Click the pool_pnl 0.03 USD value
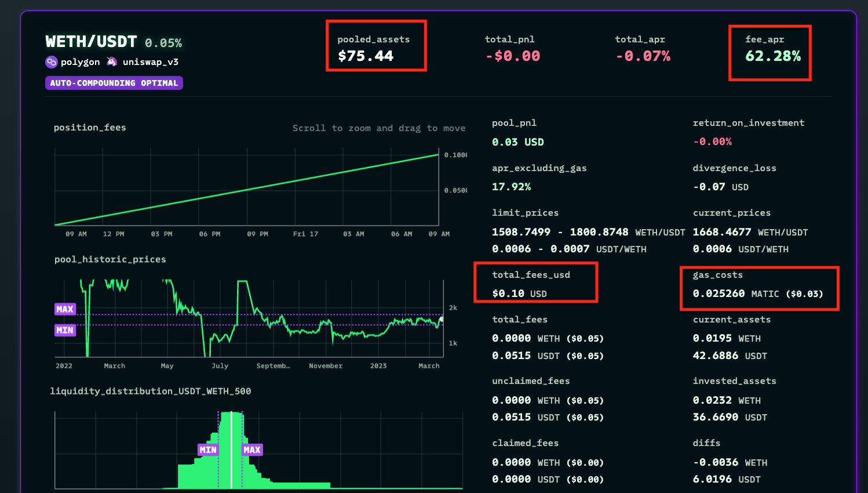 pos(517,142)
